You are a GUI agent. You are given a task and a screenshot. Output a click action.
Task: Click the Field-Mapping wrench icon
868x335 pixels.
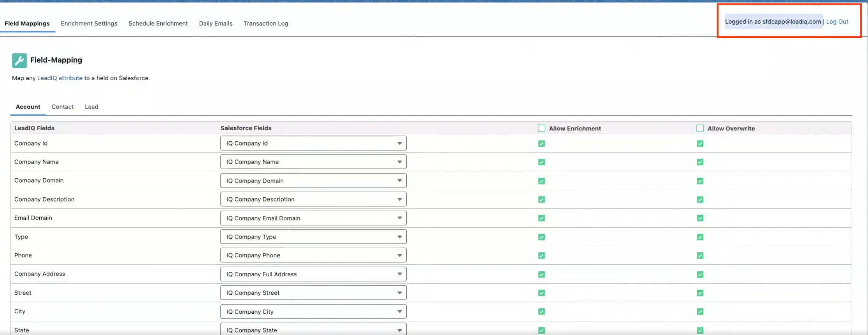tap(19, 61)
